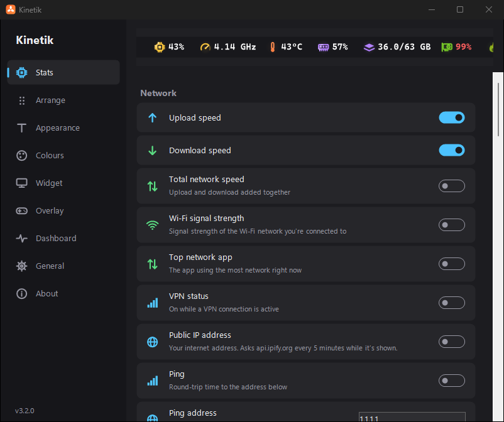The width and height of the screenshot is (504, 422).
Task: Click the Top network app arrows icon
Action: pyautogui.click(x=152, y=264)
